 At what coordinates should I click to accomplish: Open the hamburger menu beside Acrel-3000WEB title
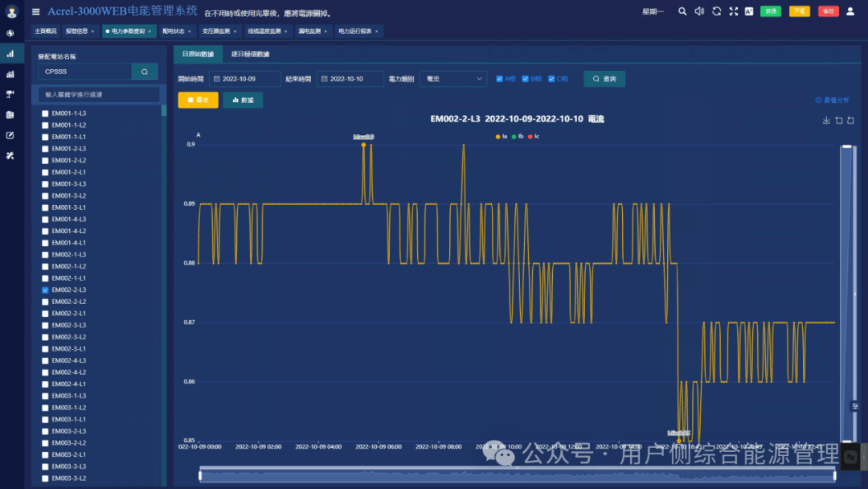36,11
